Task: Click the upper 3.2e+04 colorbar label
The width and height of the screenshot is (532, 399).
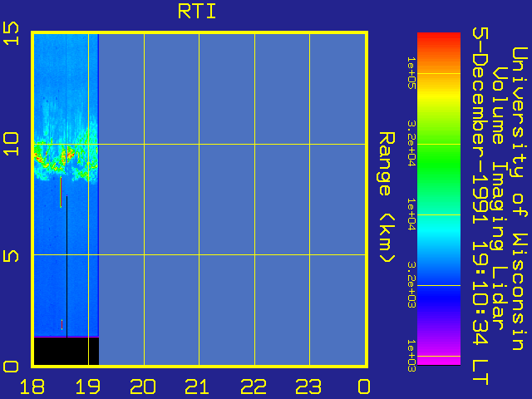Action: [411, 143]
